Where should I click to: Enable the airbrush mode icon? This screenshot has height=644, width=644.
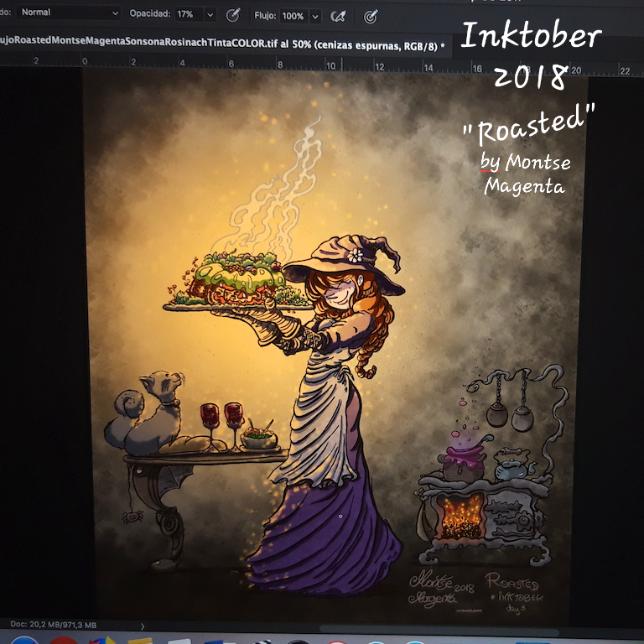(339, 16)
